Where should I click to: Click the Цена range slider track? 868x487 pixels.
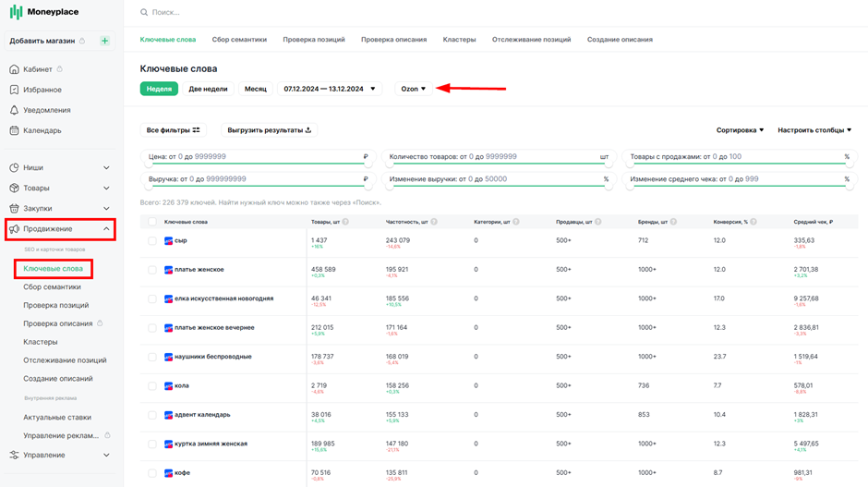(259, 164)
